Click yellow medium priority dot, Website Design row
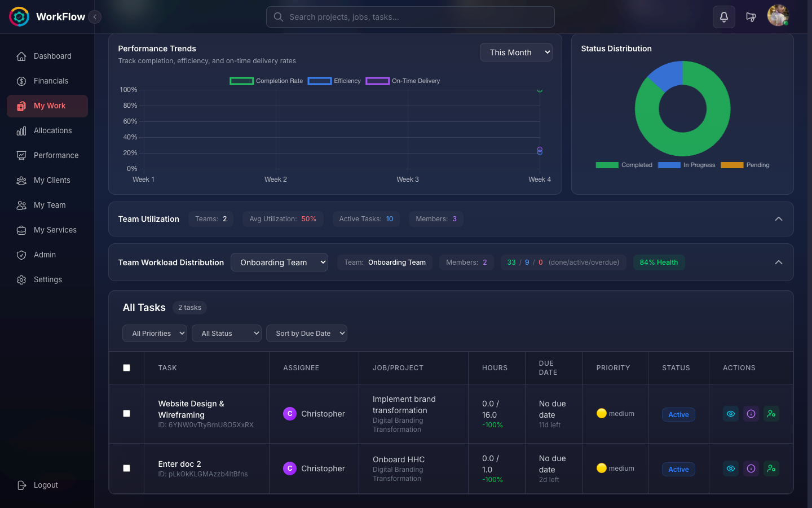The height and width of the screenshot is (508, 812). (602, 413)
